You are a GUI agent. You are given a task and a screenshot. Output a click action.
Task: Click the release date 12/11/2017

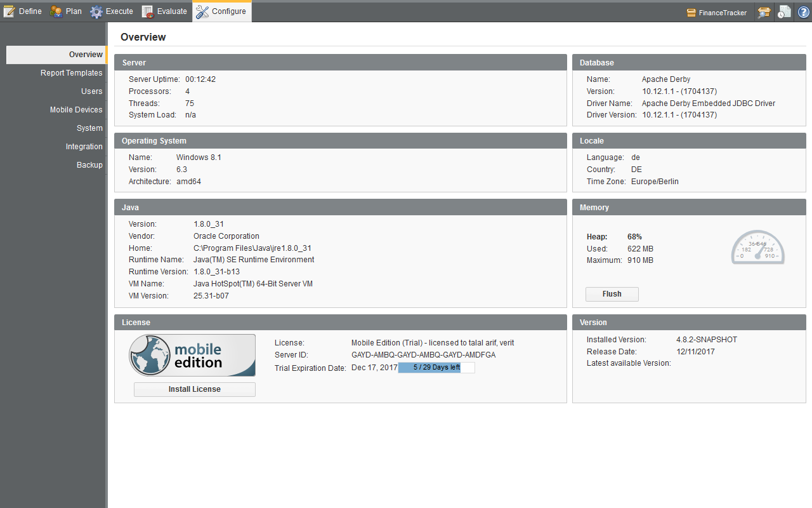pyautogui.click(x=695, y=352)
